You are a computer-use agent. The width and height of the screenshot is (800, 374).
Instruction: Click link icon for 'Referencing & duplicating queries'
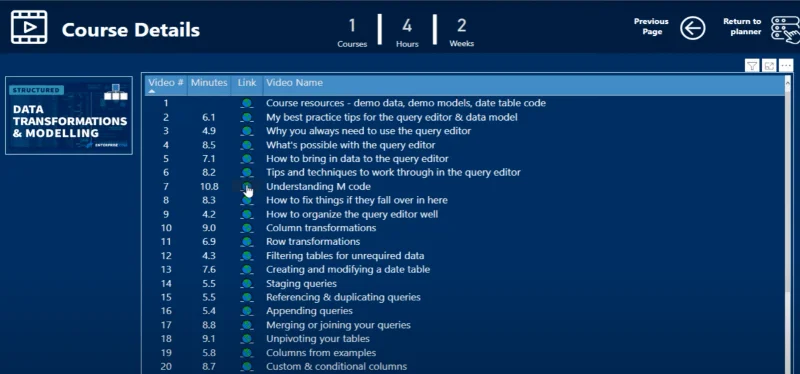247,297
